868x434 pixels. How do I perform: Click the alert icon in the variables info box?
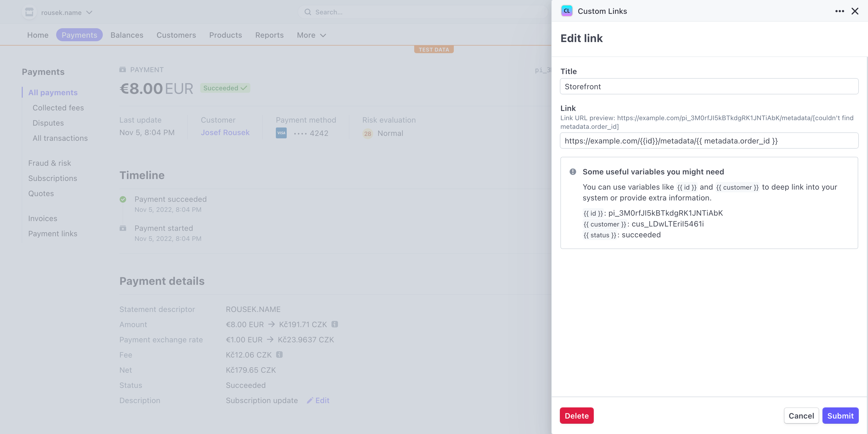pyautogui.click(x=573, y=171)
